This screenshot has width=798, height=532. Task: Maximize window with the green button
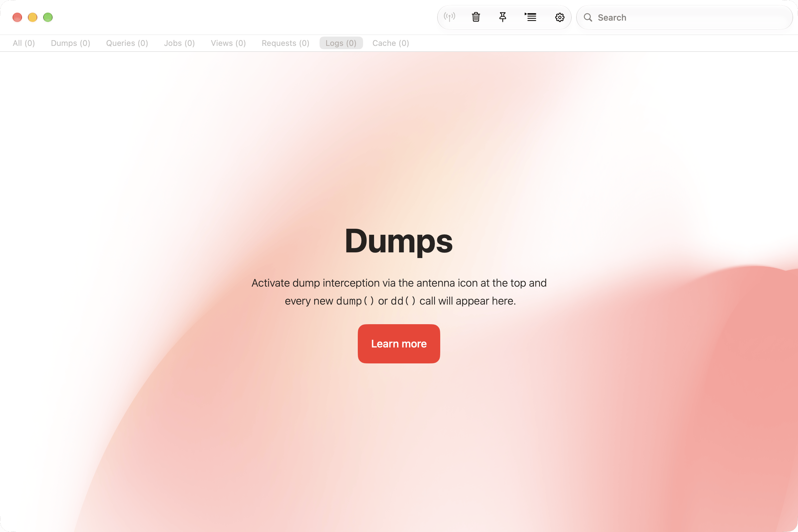pyautogui.click(x=48, y=17)
